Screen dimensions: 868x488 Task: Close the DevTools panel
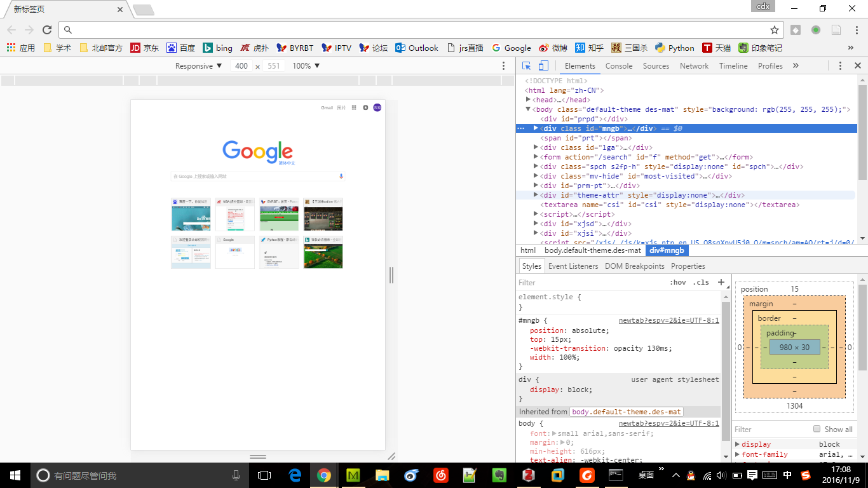tap(857, 66)
